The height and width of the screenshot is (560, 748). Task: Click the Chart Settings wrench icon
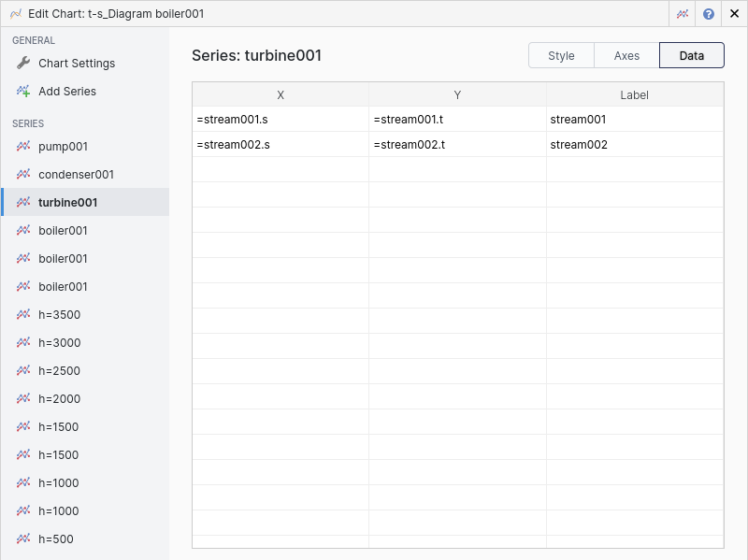(24, 64)
